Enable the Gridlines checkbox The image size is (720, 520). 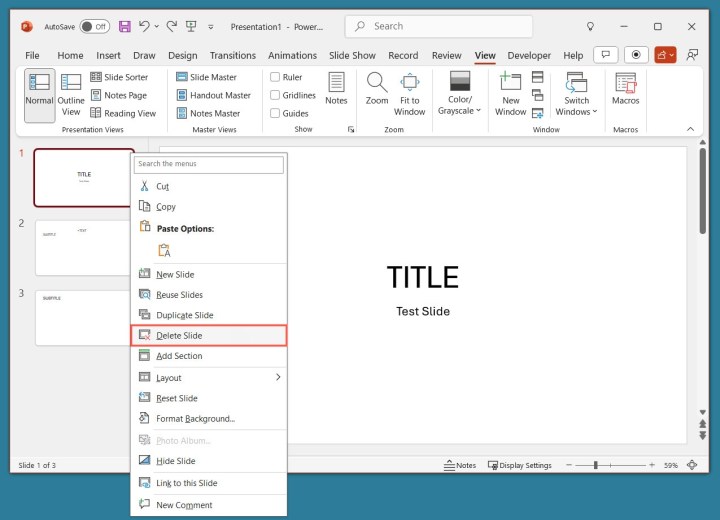coord(275,95)
